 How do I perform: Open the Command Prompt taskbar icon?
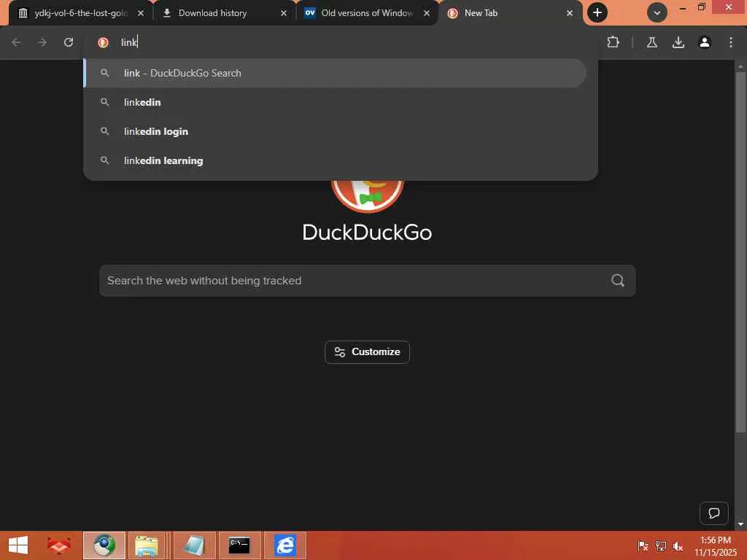(239, 545)
